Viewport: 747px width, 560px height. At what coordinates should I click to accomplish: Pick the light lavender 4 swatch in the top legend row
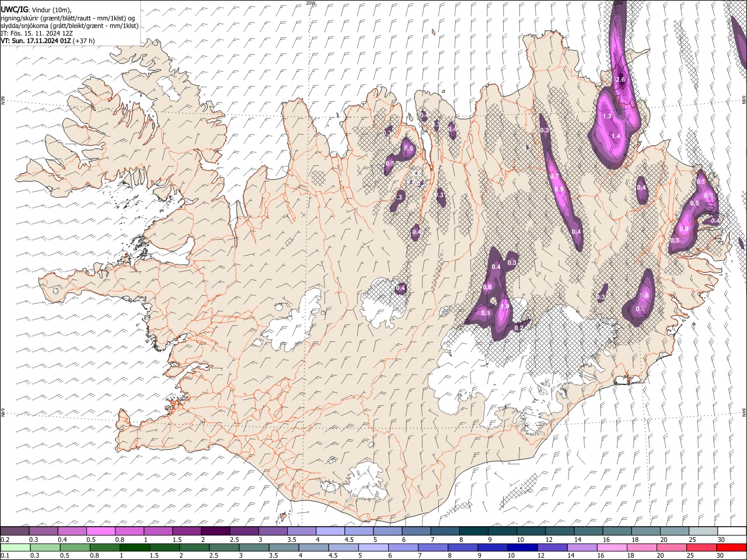click(x=330, y=531)
